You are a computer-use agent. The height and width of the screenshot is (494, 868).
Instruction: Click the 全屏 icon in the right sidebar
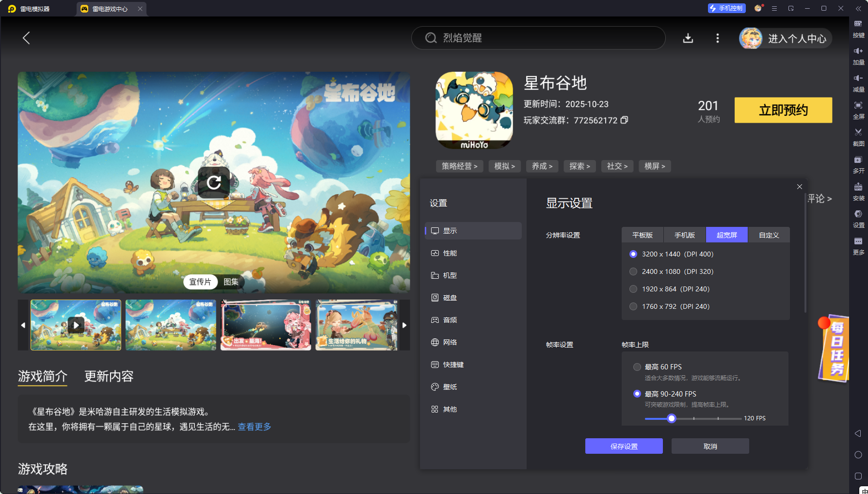pyautogui.click(x=858, y=110)
